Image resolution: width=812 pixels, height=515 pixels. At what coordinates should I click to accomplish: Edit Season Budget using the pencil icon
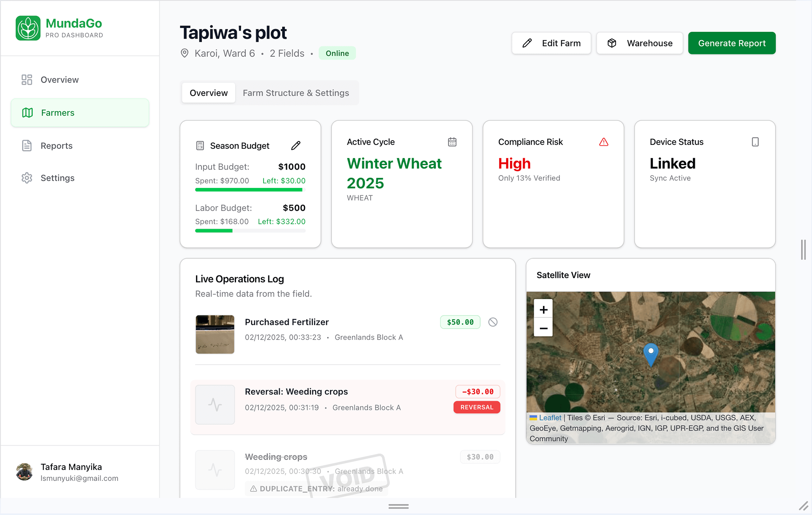tap(296, 145)
